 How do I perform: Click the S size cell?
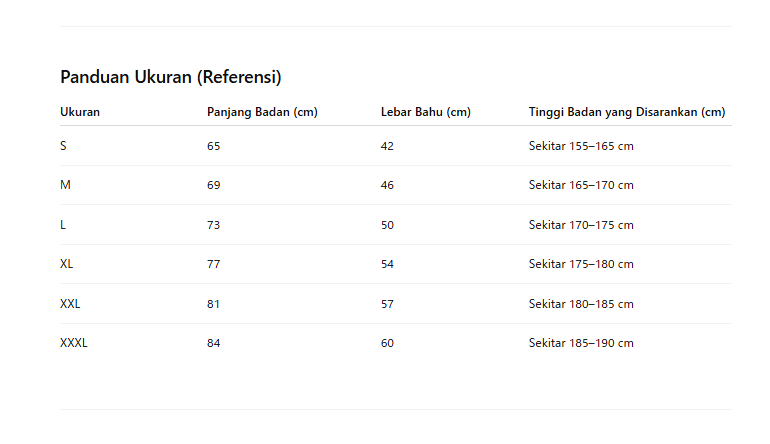coord(64,146)
